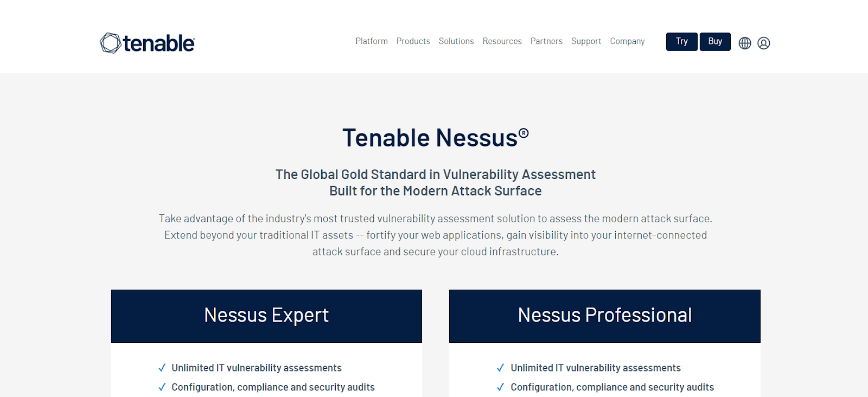Click the checkmark beside Nessus Professional security audits
Screen dimensions: 868x397
click(x=500, y=387)
